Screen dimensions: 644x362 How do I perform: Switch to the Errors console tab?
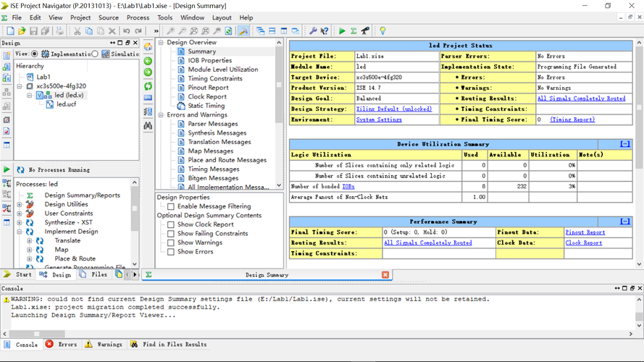61,345
